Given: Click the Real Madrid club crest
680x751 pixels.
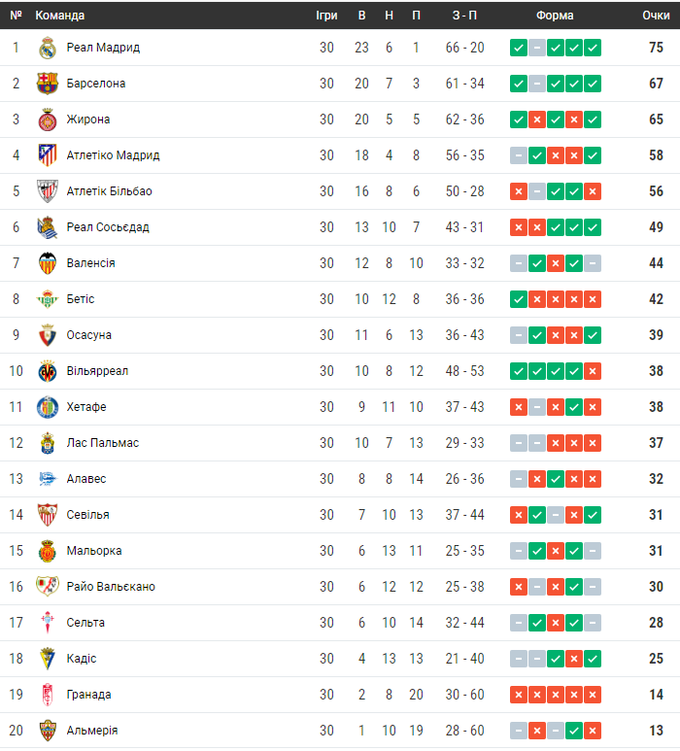Looking at the screenshot, I should click(47, 48).
